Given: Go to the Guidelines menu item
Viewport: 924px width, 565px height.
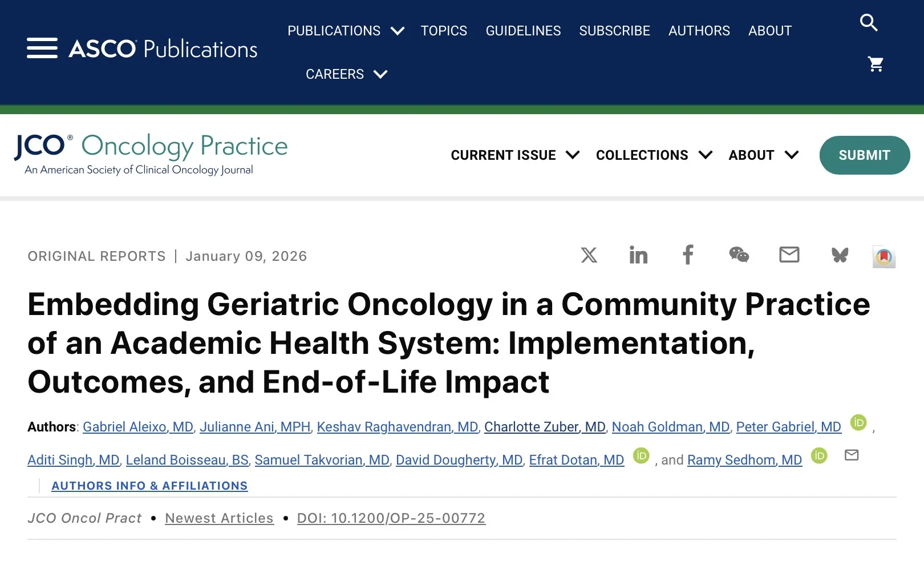Looking at the screenshot, I should click(x=523, y=31).
